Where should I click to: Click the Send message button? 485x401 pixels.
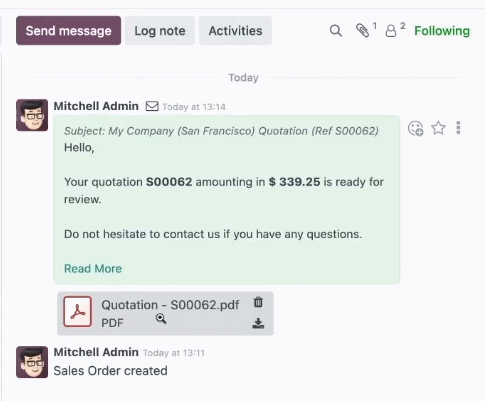click(68, 31)
